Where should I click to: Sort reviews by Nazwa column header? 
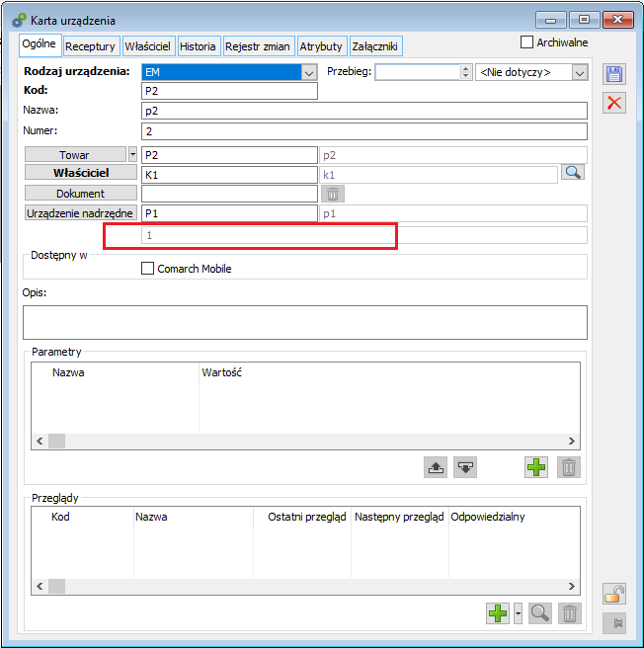151,517
